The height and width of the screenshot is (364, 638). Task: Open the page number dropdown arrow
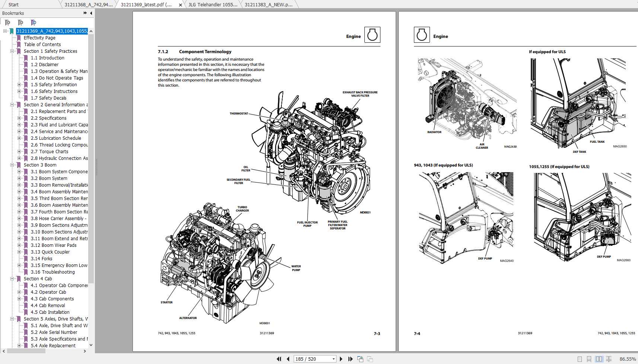(x=334, y=359)
